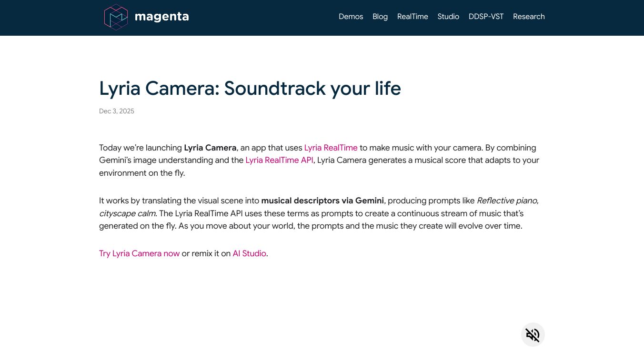Click the words environment on the fly
This screenshot has width=644, height=362.
[x=142, y=173]
